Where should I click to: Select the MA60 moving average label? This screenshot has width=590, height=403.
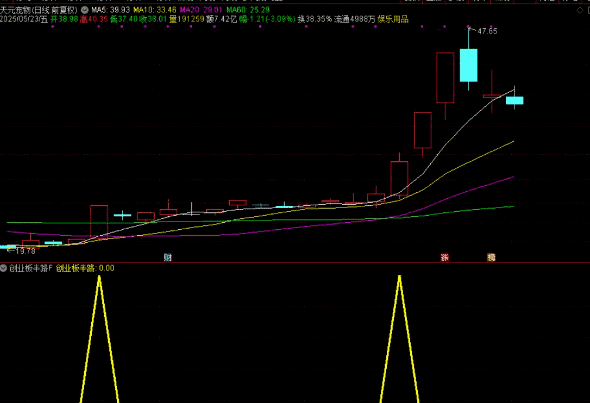click(248, 10)
